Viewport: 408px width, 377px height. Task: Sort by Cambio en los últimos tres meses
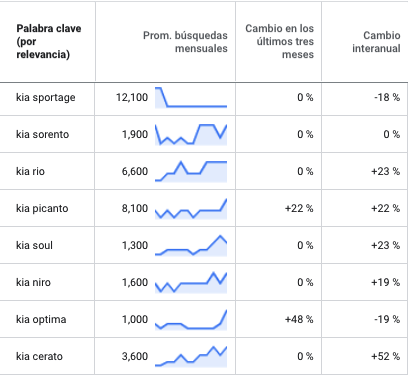pos(280,41)
